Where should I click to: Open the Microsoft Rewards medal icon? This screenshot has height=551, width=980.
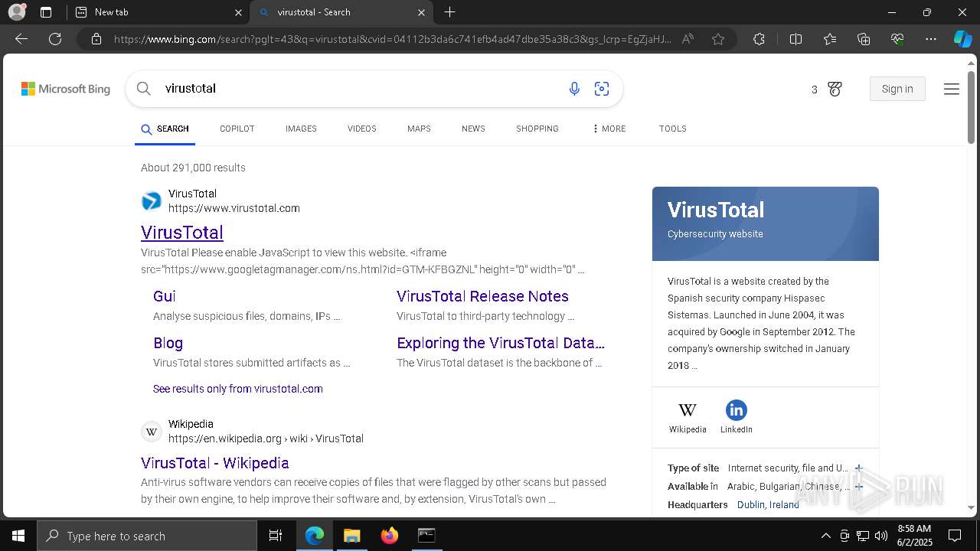(835, 89)
